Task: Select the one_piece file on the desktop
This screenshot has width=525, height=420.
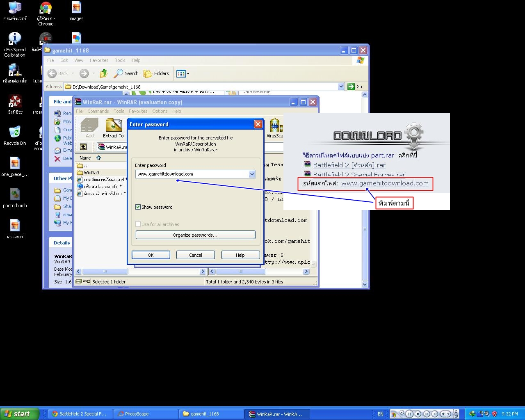Action: point(15,167)
